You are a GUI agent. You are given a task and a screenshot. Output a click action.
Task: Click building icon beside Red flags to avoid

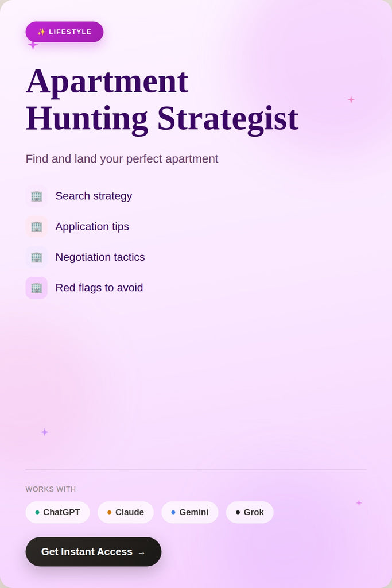(x=36, y=288)
